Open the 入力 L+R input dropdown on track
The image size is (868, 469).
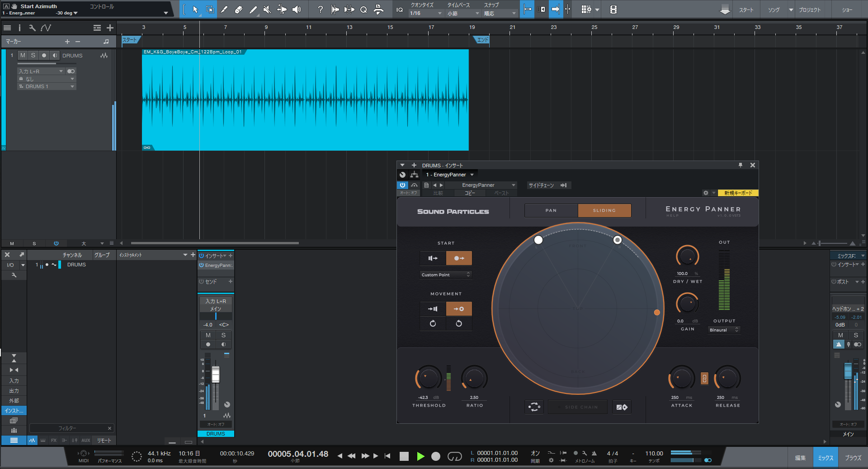(x=41, y=71)
